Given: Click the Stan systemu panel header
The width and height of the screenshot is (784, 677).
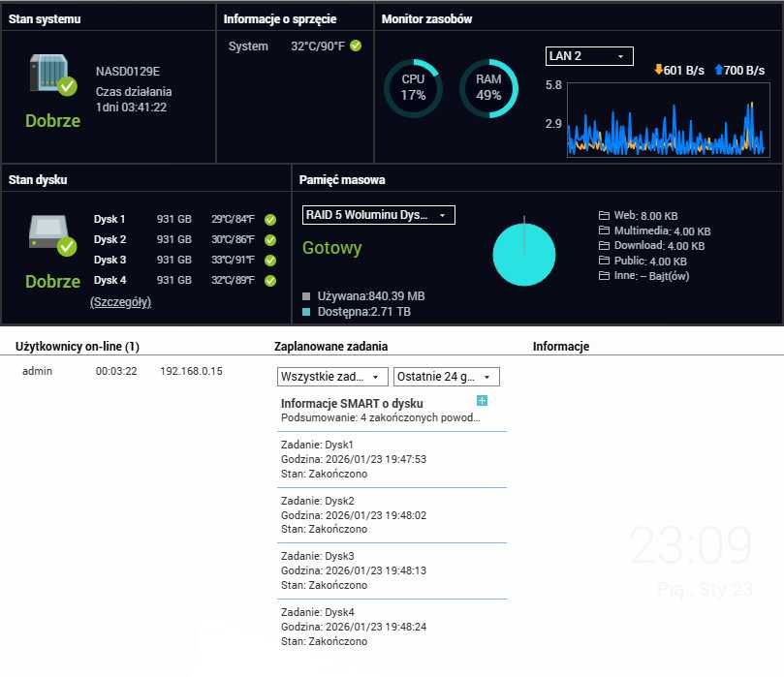Looking at the screenshot, I should [45, 19].
